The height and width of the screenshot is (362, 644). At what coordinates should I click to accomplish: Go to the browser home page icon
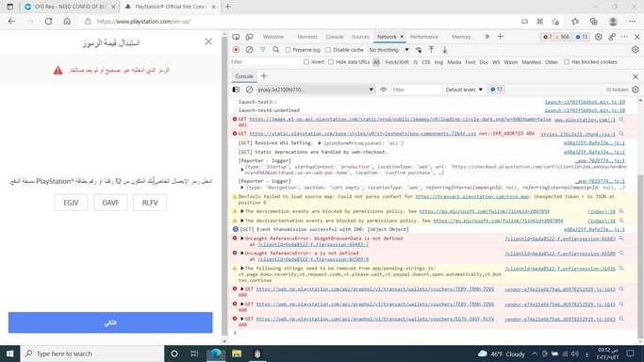click(x=67, y=22)
